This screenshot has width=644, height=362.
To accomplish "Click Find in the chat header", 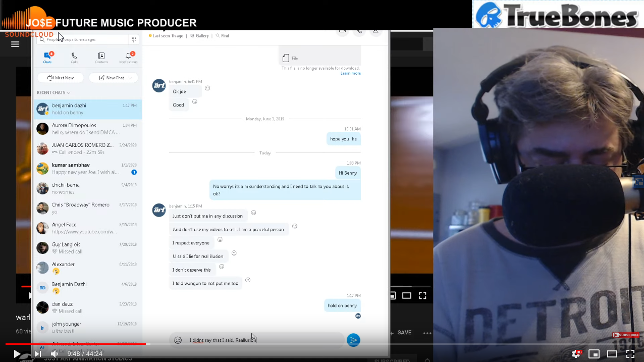I will [x=223, y=36].
